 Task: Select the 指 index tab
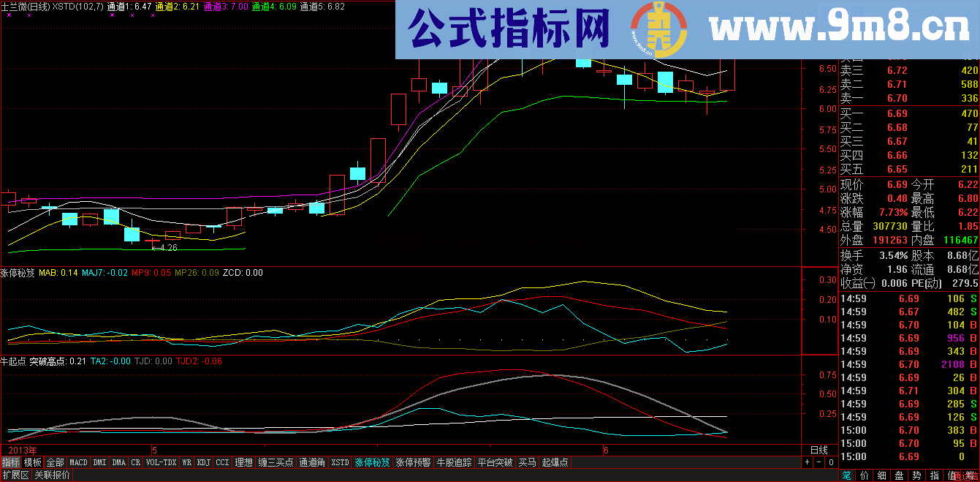[935, 475]
